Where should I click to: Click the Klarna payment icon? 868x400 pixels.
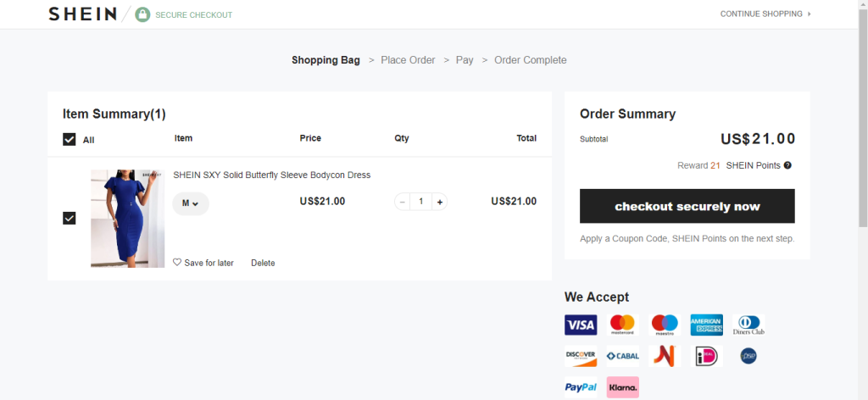pos(622,387)
